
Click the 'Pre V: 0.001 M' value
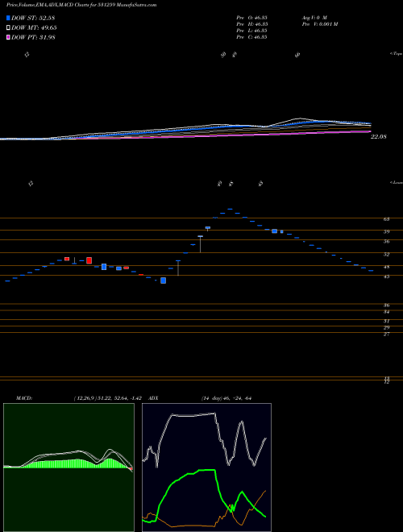tap(320, 24)
